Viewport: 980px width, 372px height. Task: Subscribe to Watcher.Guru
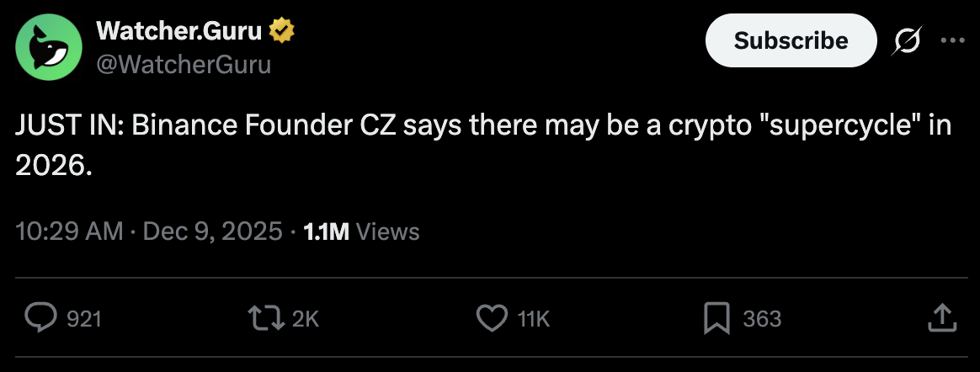pyautogui.click(x=791, y=40)
